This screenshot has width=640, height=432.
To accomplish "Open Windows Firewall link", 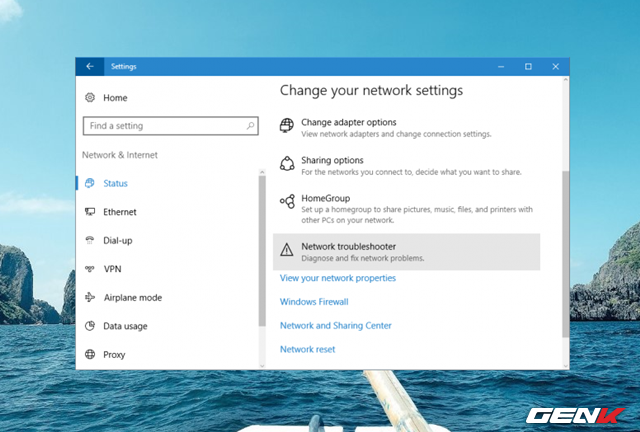I will point(314,302).
